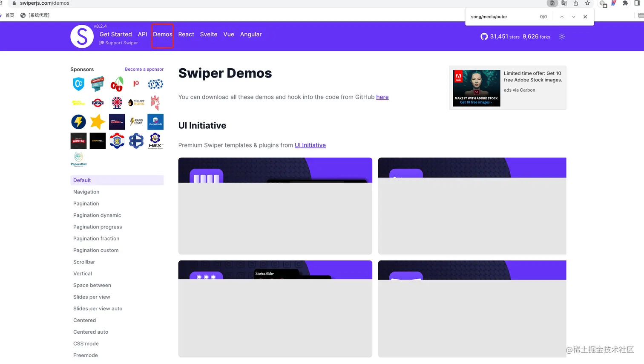Click the Support Swiper link

click(119, 43)
